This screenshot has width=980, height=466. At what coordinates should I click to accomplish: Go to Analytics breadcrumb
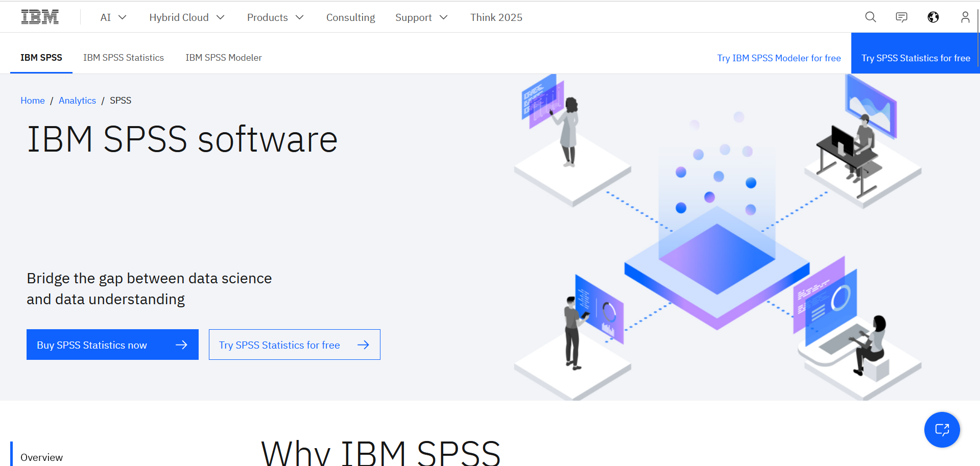pyautogui.click(x=77, y=101)
